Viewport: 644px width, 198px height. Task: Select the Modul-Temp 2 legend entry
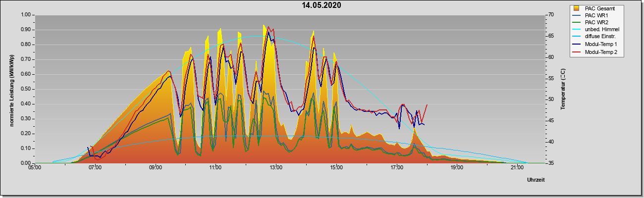pos(595,52)
